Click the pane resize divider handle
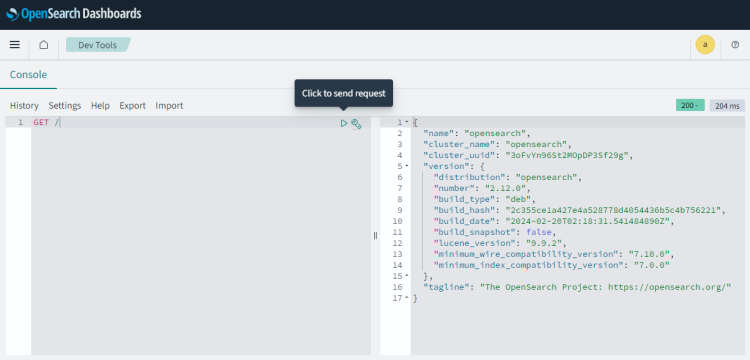Image resolution: width=750 pixels, height=360 pixels. (375, 235)
